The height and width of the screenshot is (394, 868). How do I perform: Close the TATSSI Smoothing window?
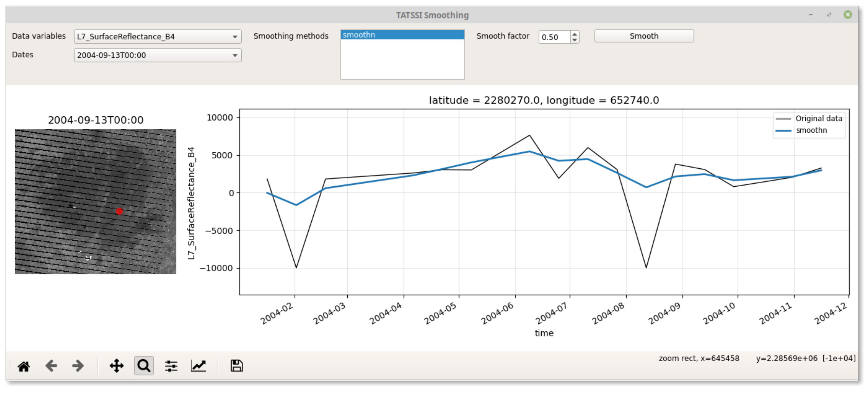[848, 14]
